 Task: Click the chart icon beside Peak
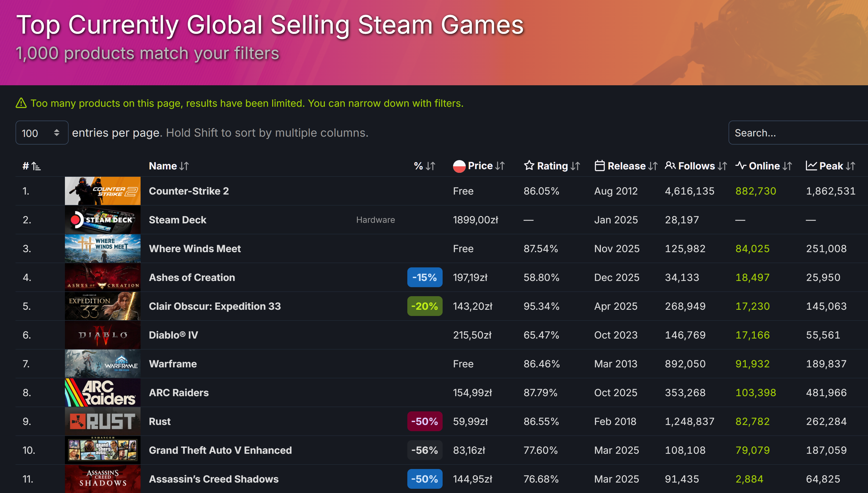[811, 166]
